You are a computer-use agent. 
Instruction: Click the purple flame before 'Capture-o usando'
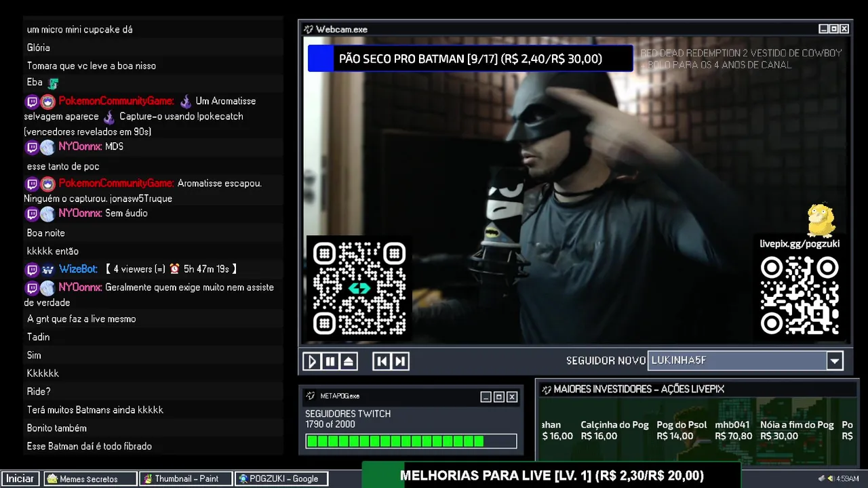point(108,116)
